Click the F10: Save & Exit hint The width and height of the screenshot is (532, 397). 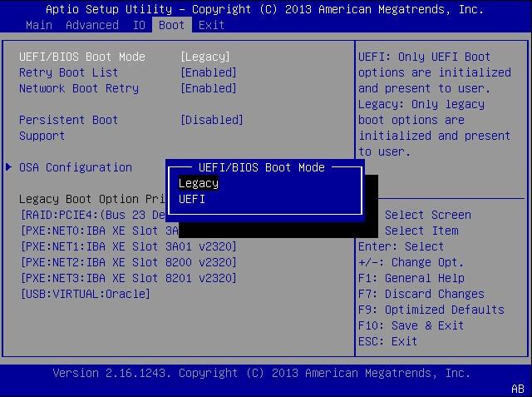tap(411, 325)
